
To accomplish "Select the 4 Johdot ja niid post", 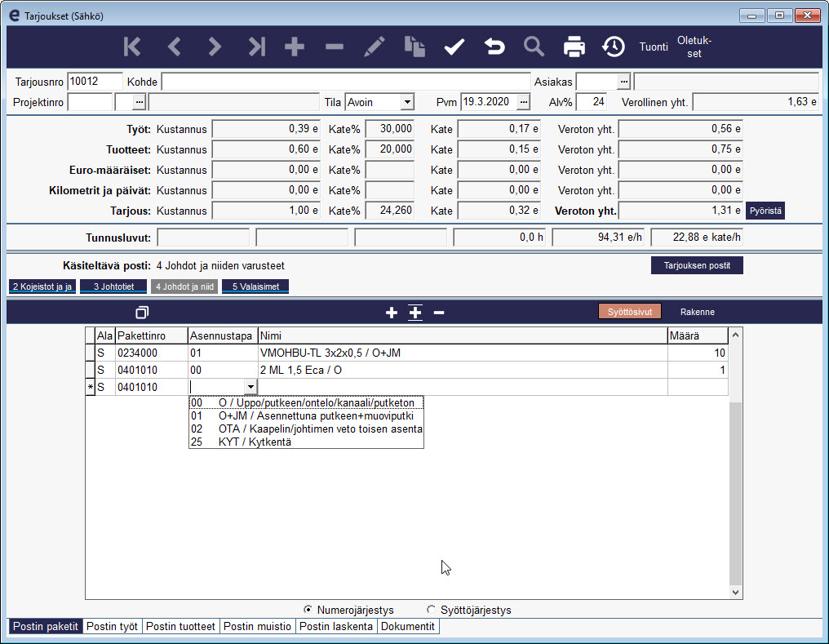I will (184, 286).
